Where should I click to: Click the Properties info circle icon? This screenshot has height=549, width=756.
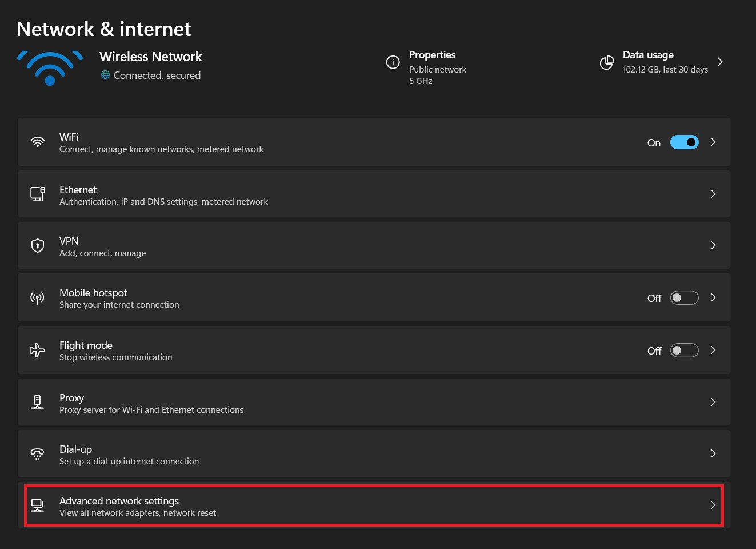pyautogui.click(x=393, y=62)
